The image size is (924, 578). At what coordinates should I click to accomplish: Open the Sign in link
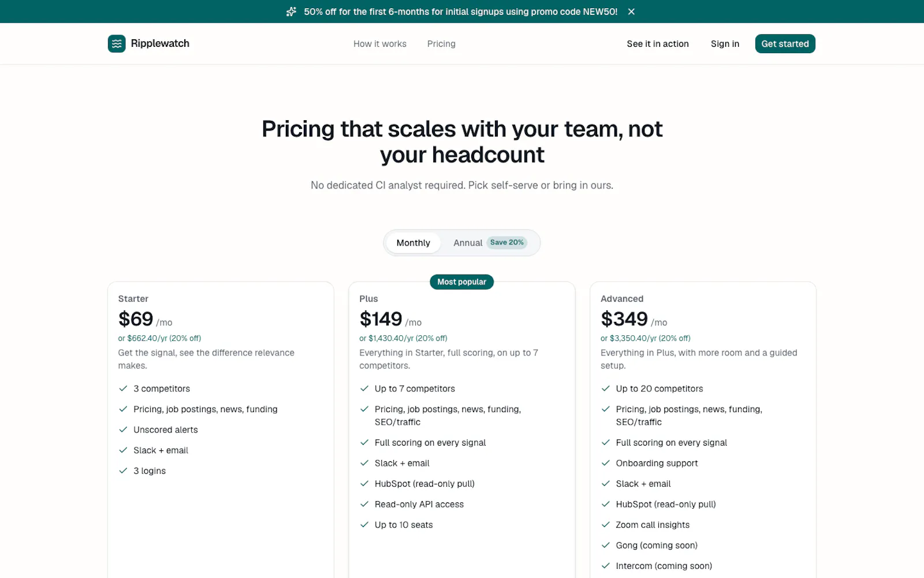[x=725, y=44]
